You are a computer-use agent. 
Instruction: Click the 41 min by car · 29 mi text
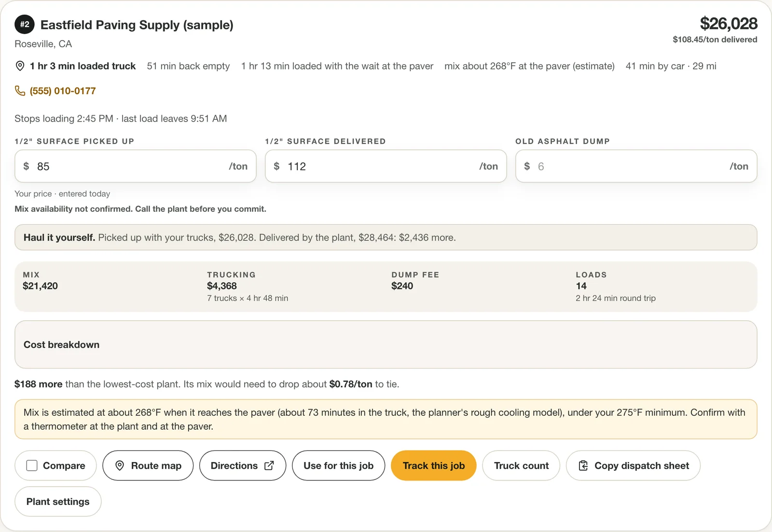(671, 66)
